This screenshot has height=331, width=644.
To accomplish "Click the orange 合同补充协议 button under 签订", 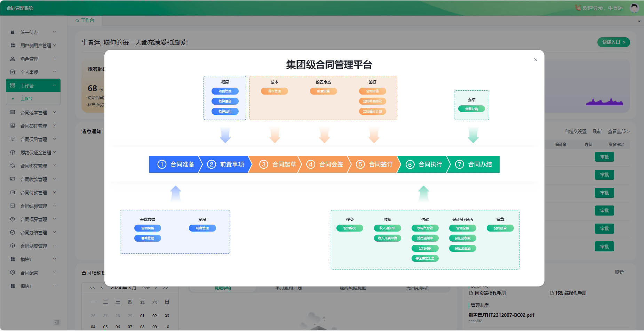I will click(372, 101).
